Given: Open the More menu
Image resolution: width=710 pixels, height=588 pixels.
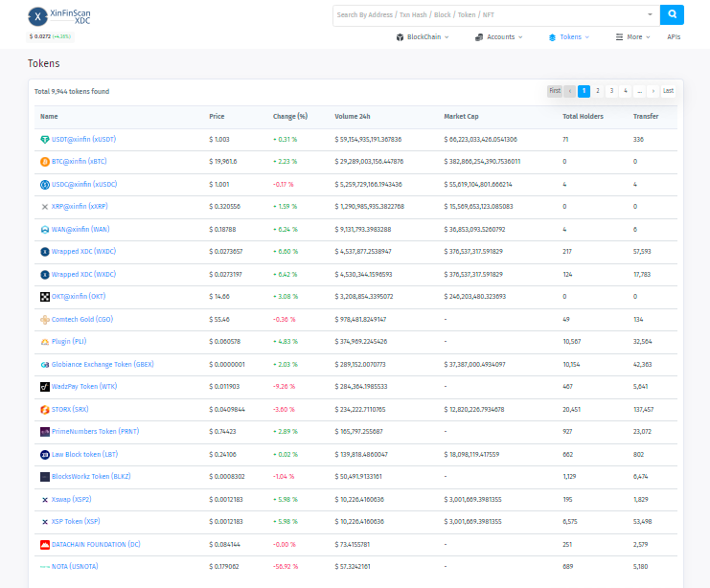Looking at the screenshot, I should [x=633, y=37].
